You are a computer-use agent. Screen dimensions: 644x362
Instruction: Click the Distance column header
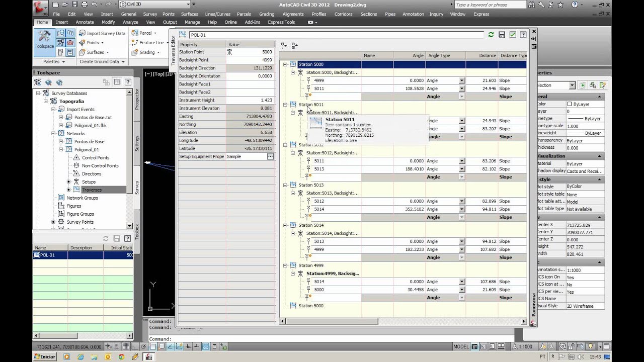point(482,55)
